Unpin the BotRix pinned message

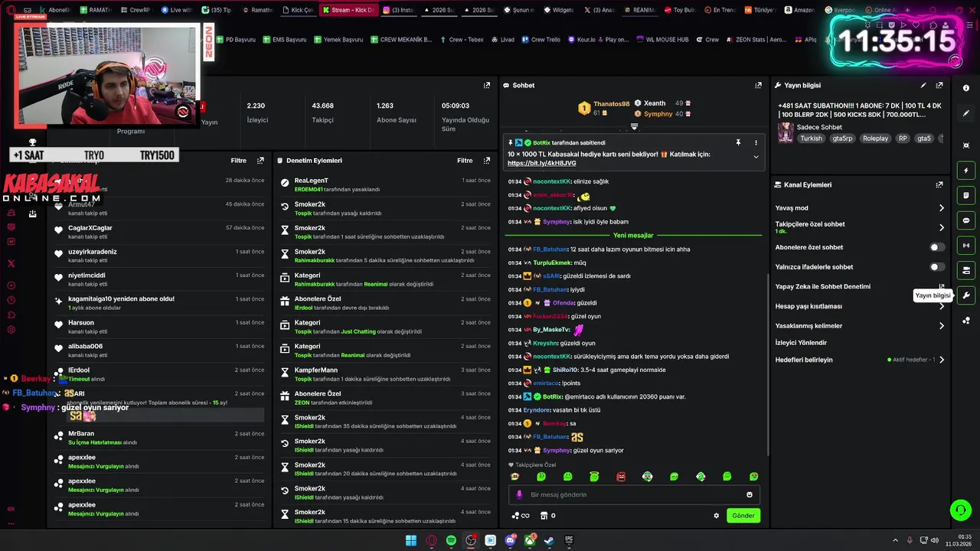pos(738,142)
